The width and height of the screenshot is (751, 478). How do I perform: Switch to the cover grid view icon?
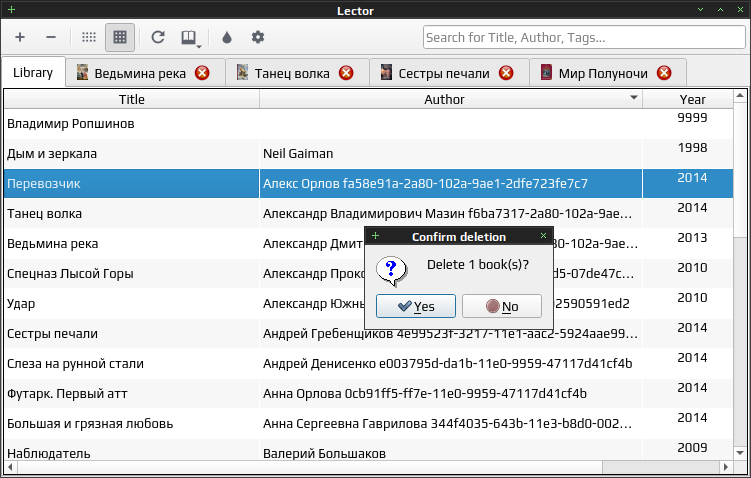(89, 37)
